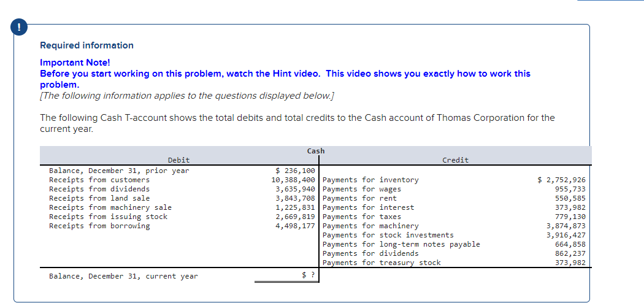Click the 3,874,873 amount
Image resolution: width=644 pixels, height=308 pixels.
click(566, 226)
